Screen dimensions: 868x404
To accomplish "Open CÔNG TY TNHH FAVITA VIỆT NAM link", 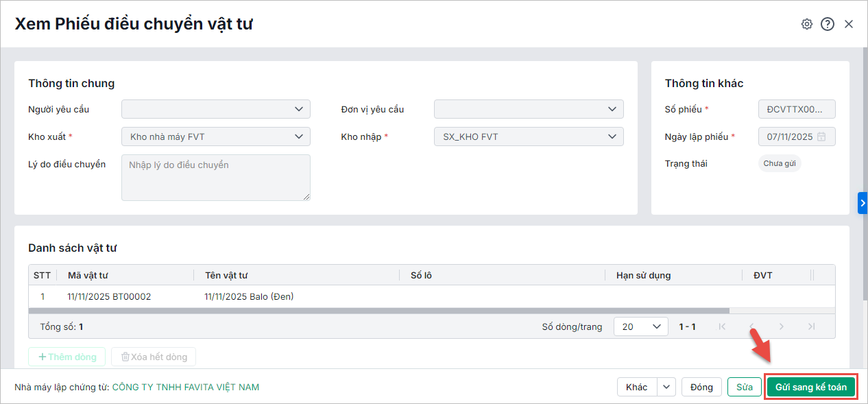I will (x=185, y=387).
